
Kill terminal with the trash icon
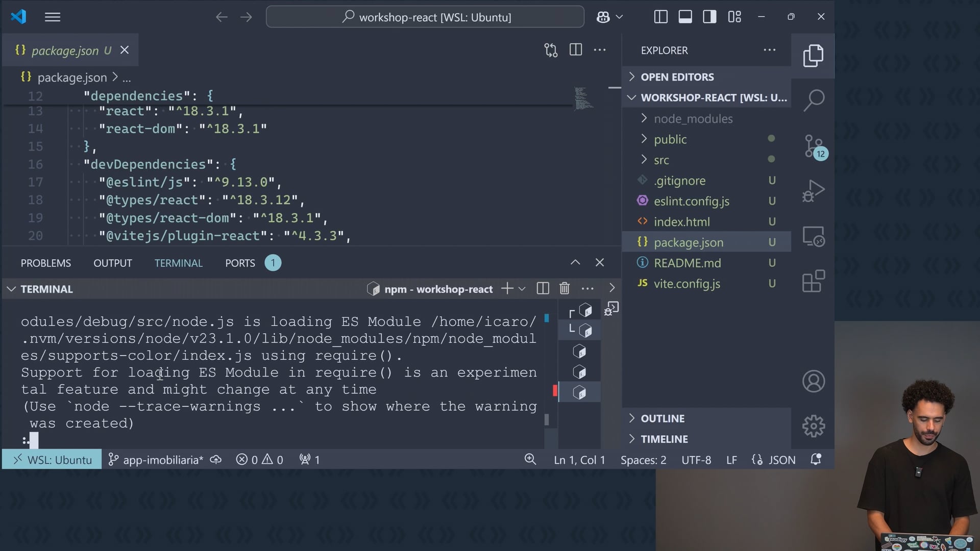pyautogui.click(x=564, y=289)
